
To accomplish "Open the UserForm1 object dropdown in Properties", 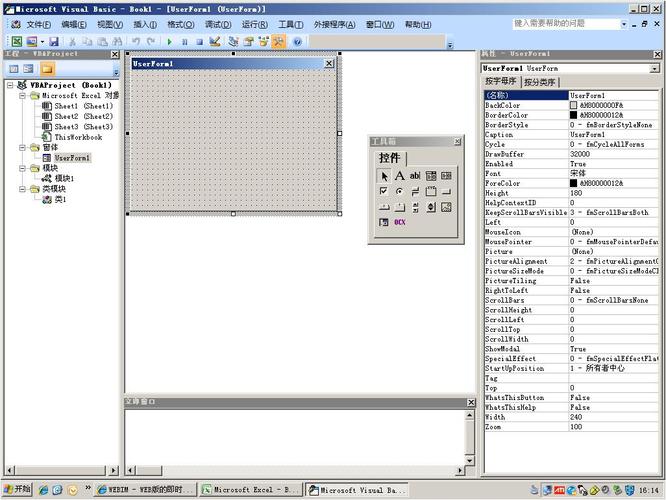I will point(658,68).
